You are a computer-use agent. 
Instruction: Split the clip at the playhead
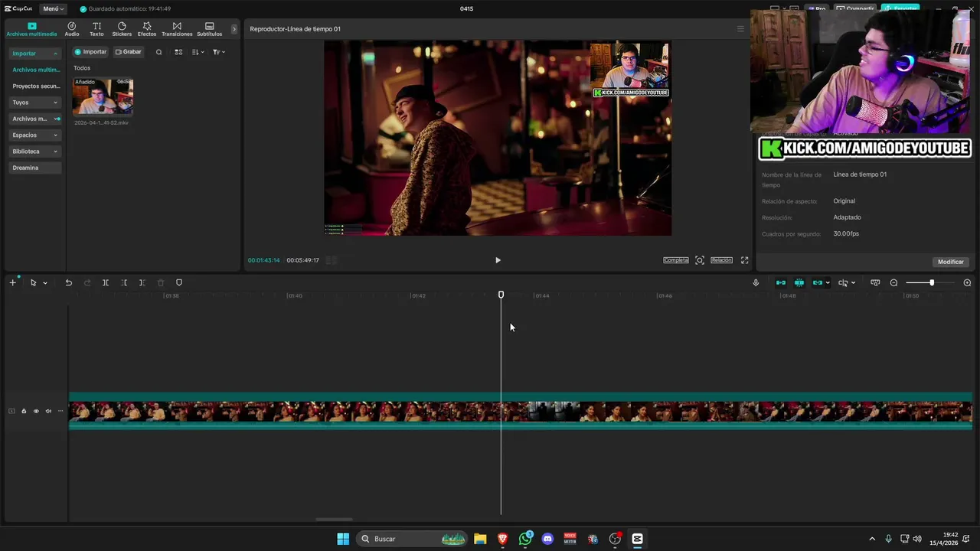tap(106, 282)
